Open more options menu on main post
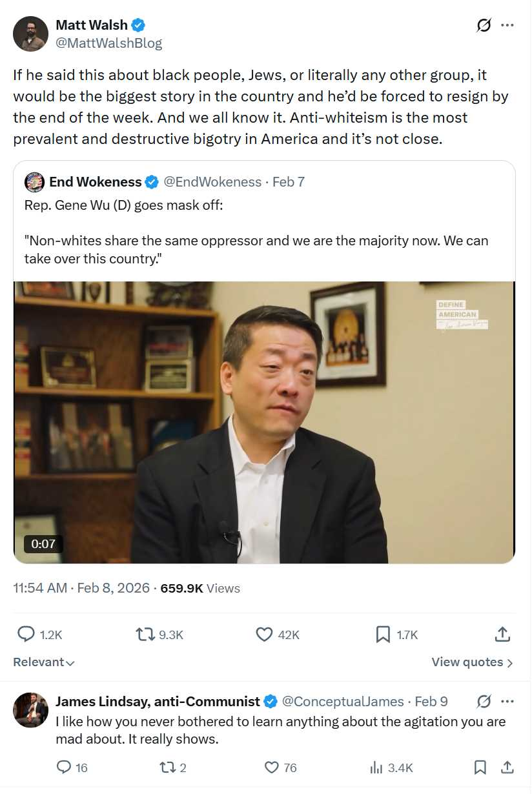 [507, 26]
